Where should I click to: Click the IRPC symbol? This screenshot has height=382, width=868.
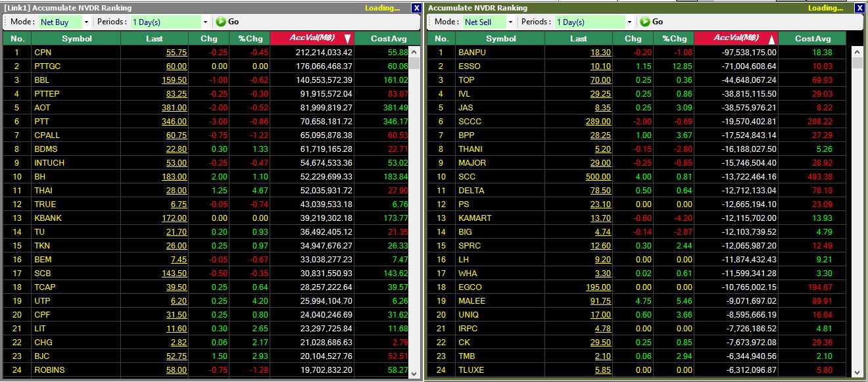coord(468,328)
